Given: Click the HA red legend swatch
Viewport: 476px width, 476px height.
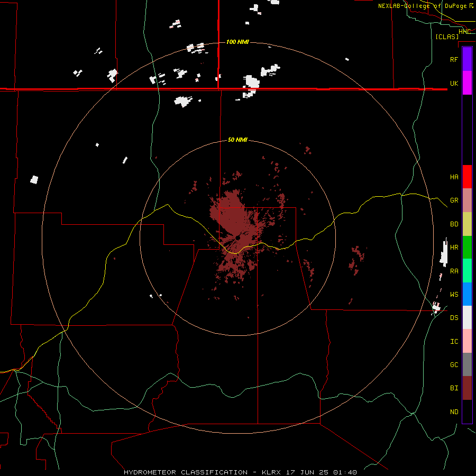Looking at the screenshot, I should click(467, 177).
